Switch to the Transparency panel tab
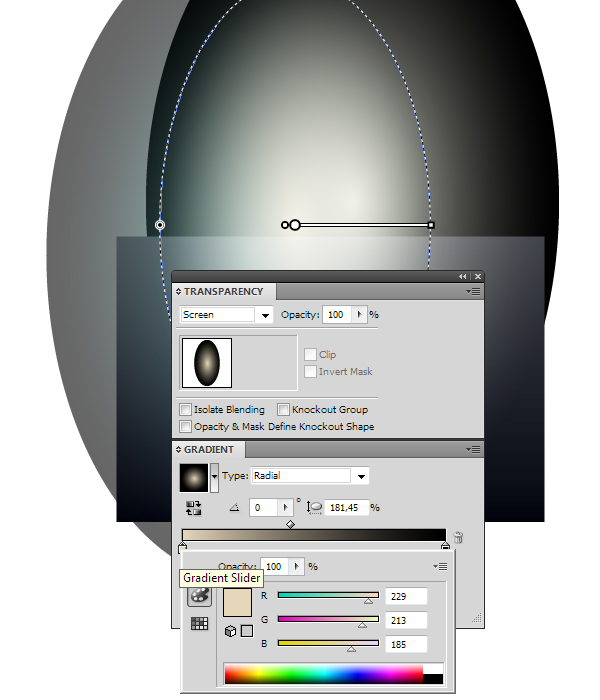The height and width of the screenshot is (700, 600). [224, 292]
